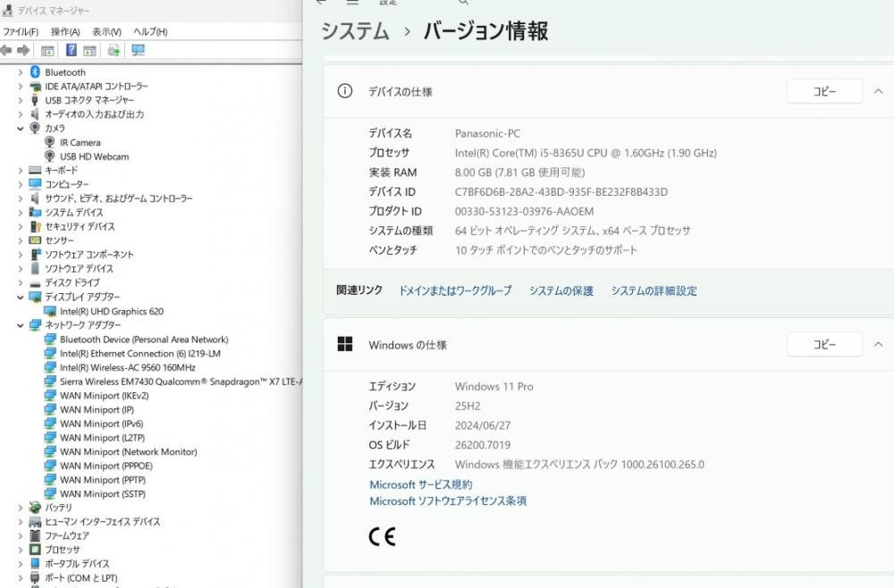Screen dimensions: 894x588
Task: Expand the Bluetooth tree node
Action: point(20,71)
